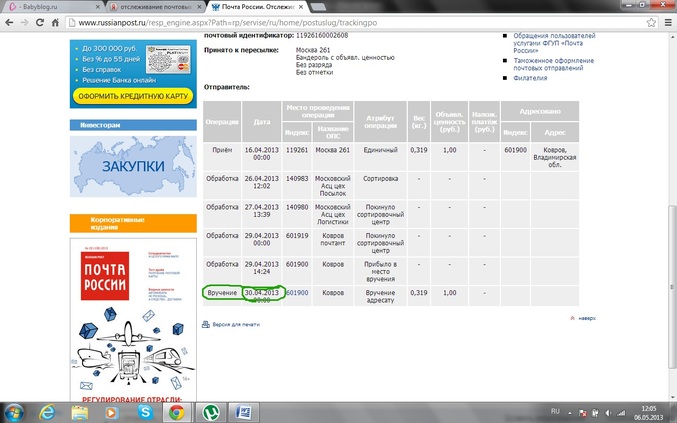677x423 pixels.
Task: Open the Windows Start menu
Action: click(15, 411)
